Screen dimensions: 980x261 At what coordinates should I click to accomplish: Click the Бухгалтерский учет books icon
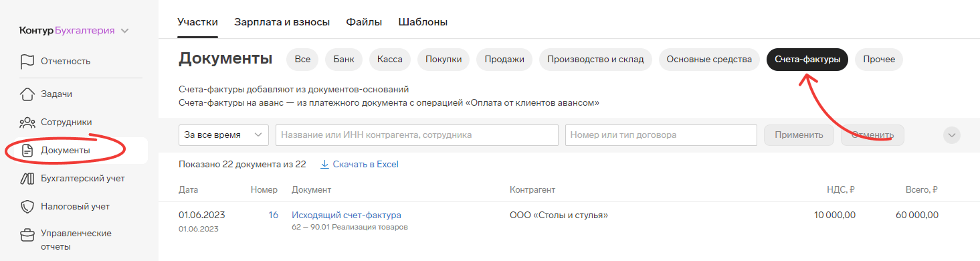(27, 179)
